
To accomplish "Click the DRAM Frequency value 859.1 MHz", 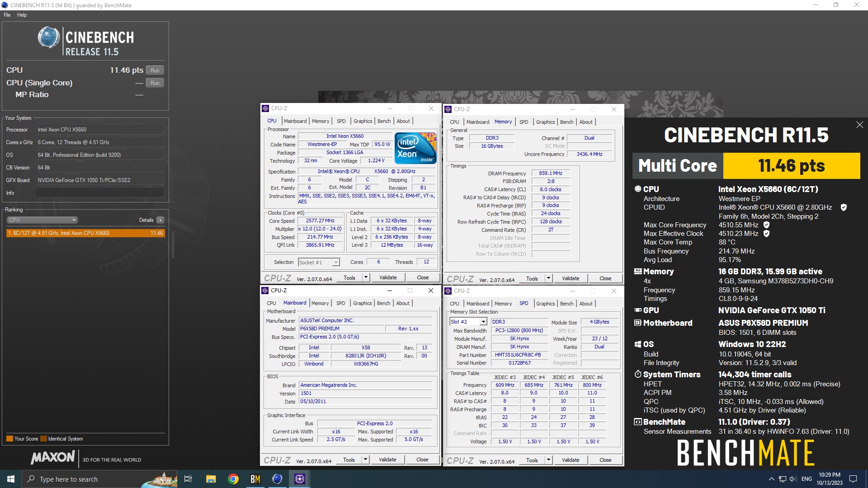I will 550,173.
